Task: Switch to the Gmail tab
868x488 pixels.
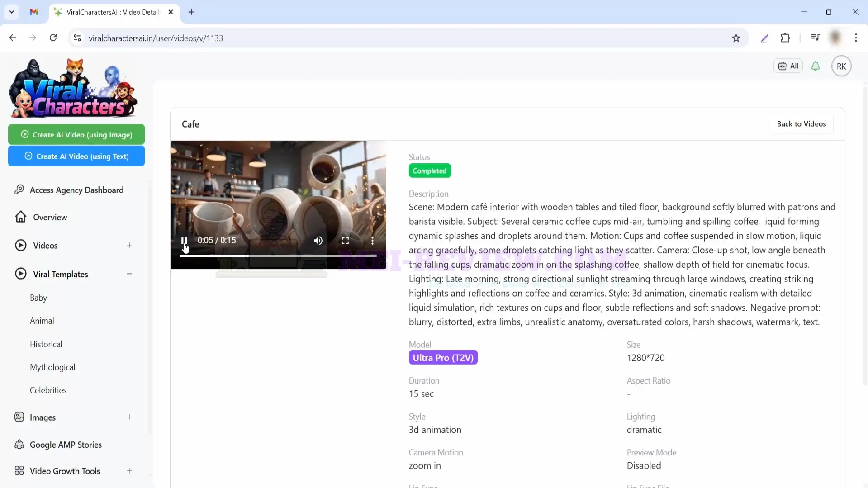Action: click(x=34, y=12)
